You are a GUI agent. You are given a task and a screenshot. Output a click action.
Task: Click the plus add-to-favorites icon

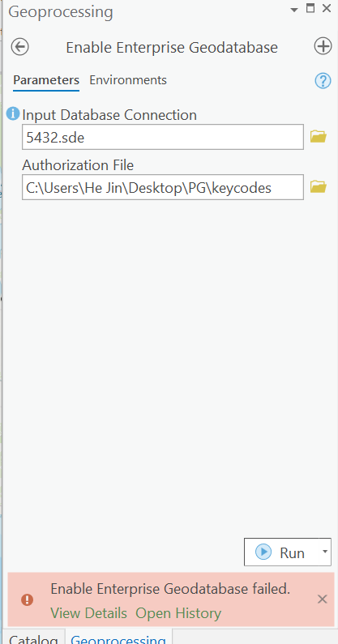point(323,46)
